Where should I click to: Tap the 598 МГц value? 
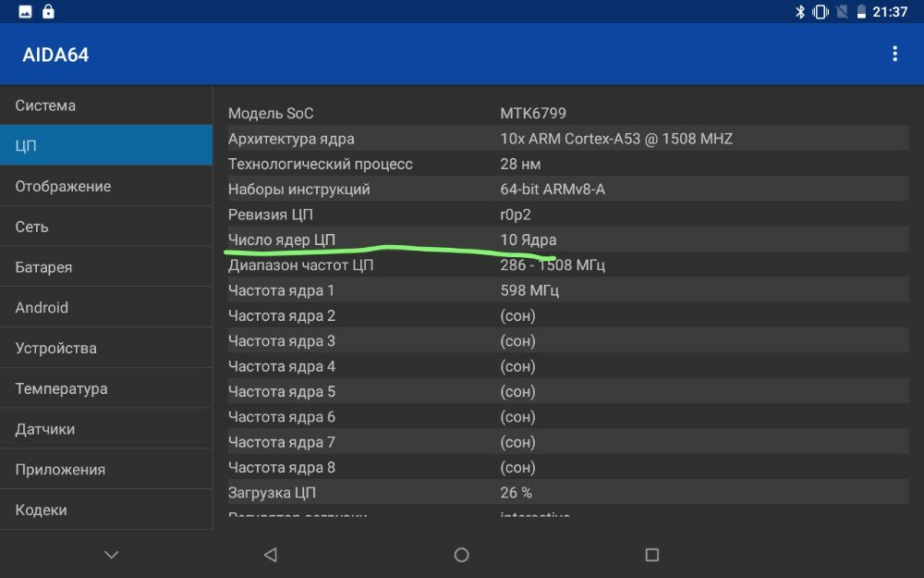[x=529, y=290]
